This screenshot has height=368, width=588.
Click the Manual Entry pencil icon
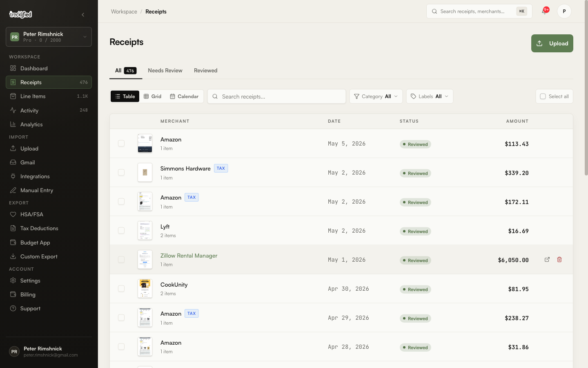[x=13, y=190]
